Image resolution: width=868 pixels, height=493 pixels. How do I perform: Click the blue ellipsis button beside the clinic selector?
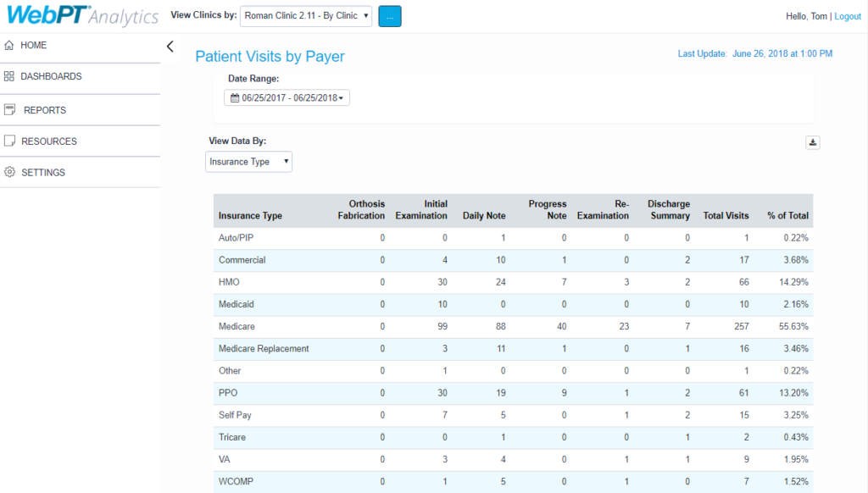(390, 15)
